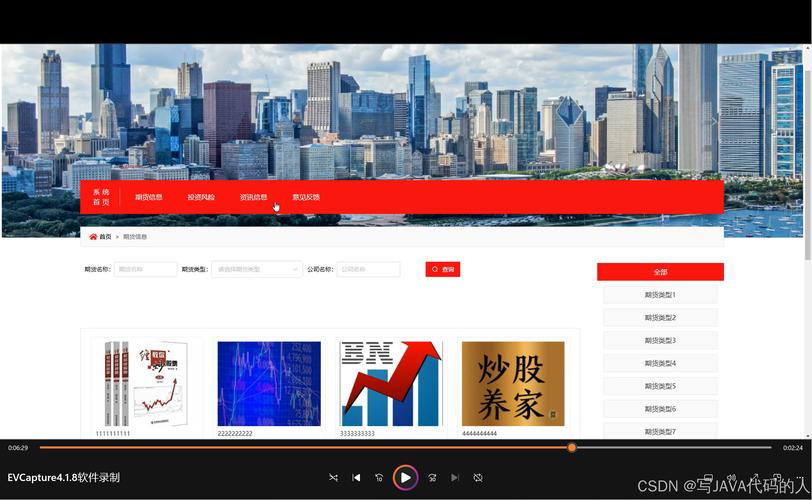The image size is (812, 500).
Task: Open the 意见反馈 menu item
Action: (306, 197)
